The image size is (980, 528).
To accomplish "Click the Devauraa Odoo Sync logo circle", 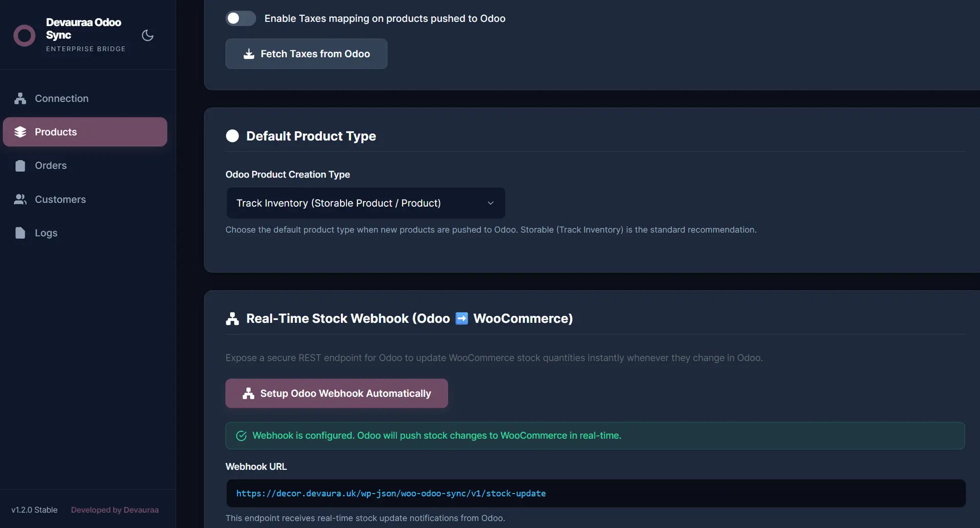I will click(24, 36).
